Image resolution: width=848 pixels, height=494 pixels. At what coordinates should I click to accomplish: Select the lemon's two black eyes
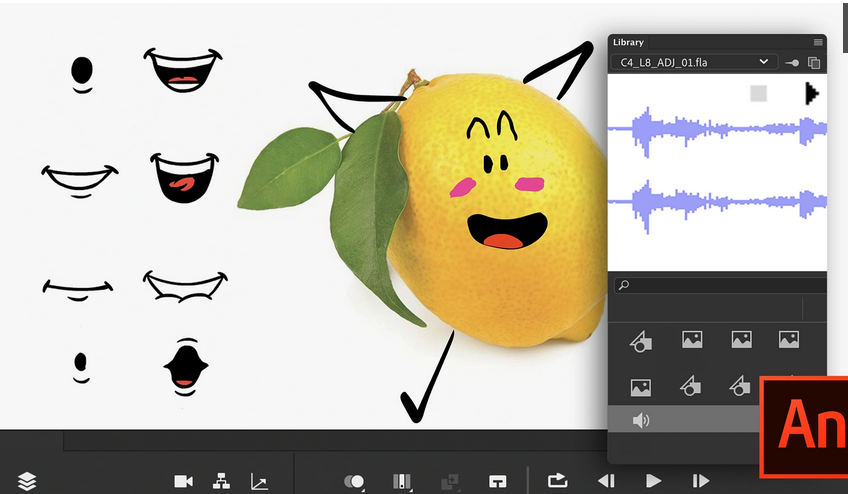[495, 163]
